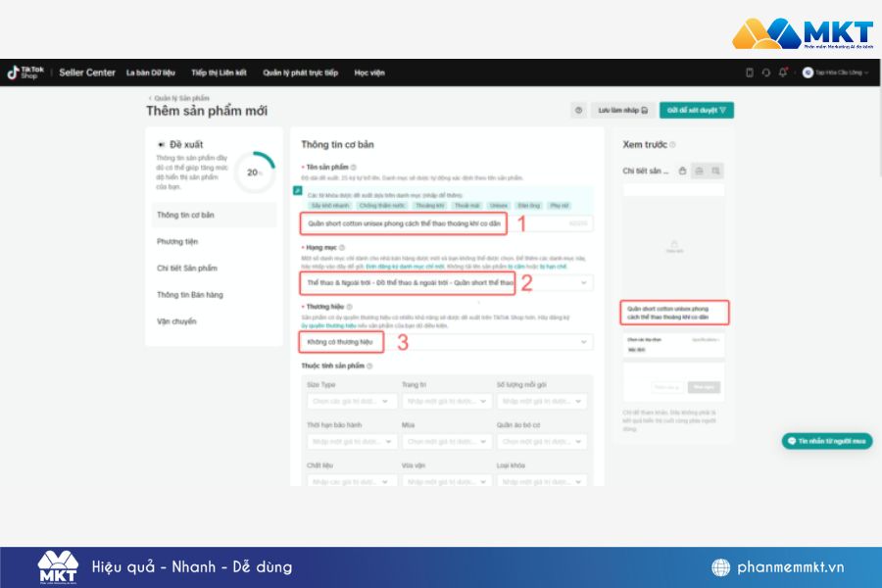882x588 pixels.
Task: Click the preview image placeholder
Action: pos(673,246)
